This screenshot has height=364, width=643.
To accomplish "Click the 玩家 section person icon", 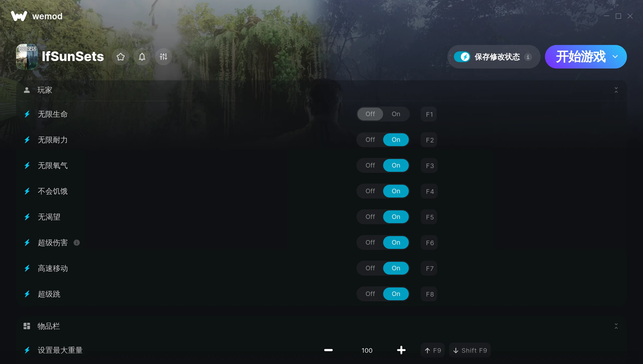I will click(x=27, y=90).
